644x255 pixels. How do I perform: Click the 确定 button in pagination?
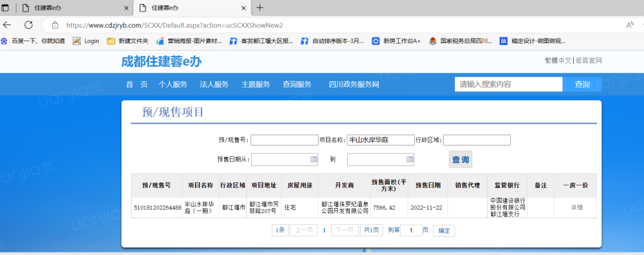[x=444, y=231]
